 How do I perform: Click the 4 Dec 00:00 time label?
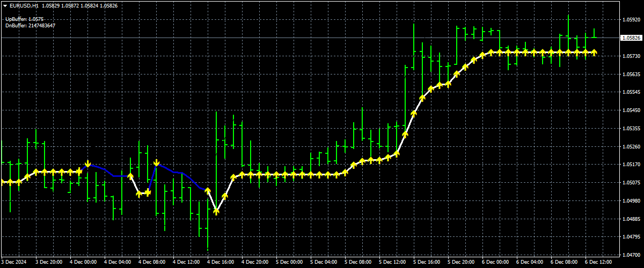click(83, 263)
